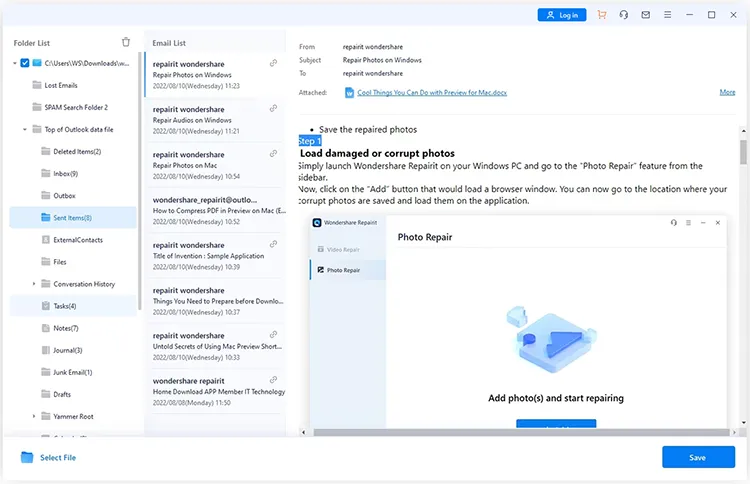Click the blue drive icon beside file path
750x484 pixels.
click(37, 63)
